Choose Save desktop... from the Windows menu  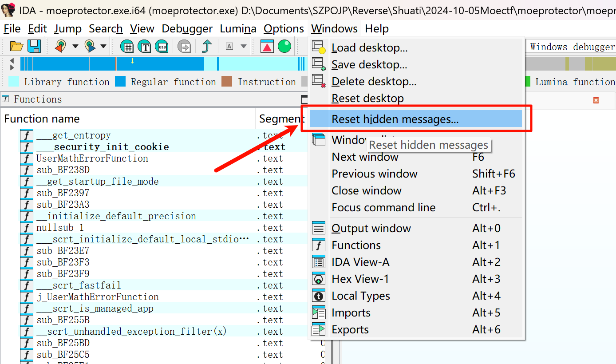(416, 65)
